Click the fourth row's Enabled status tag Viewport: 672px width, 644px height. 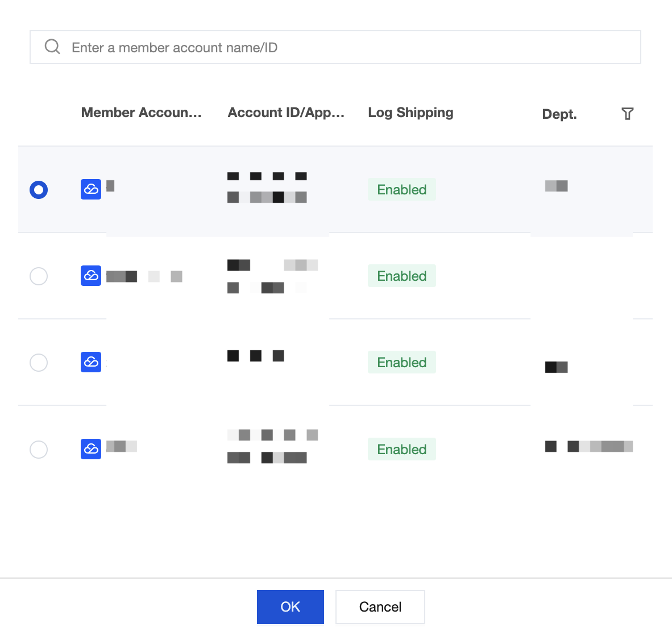402,449
